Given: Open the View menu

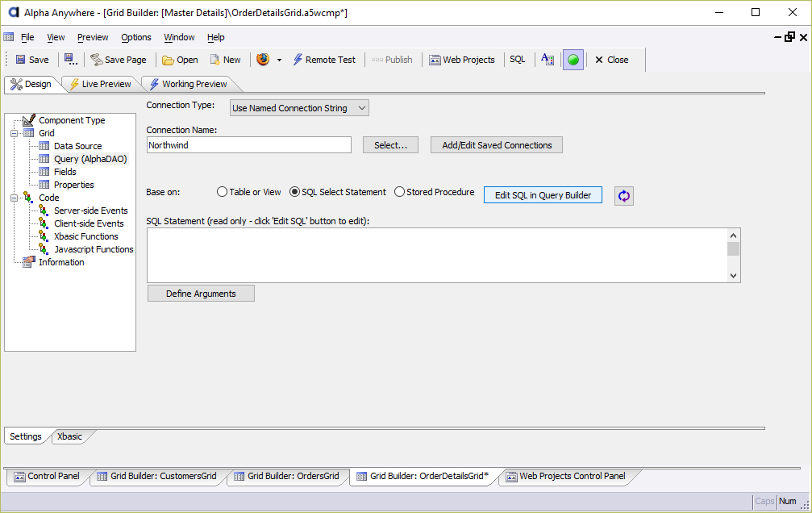Looking at the screenshot, I should coord(56,37).
